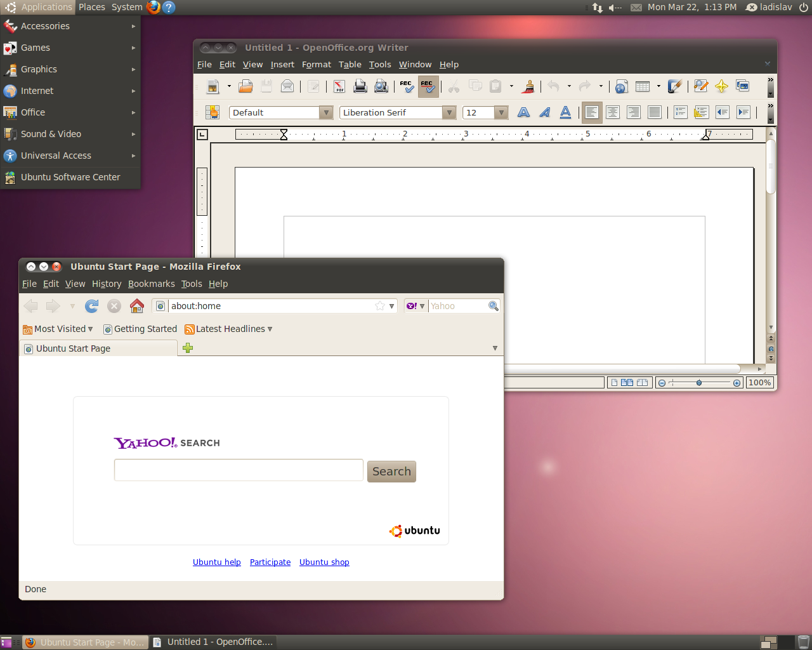Expand the font size 12 dropdown
Image resolution: width=812 pixels, height=650 pixels.
(501, 112)
